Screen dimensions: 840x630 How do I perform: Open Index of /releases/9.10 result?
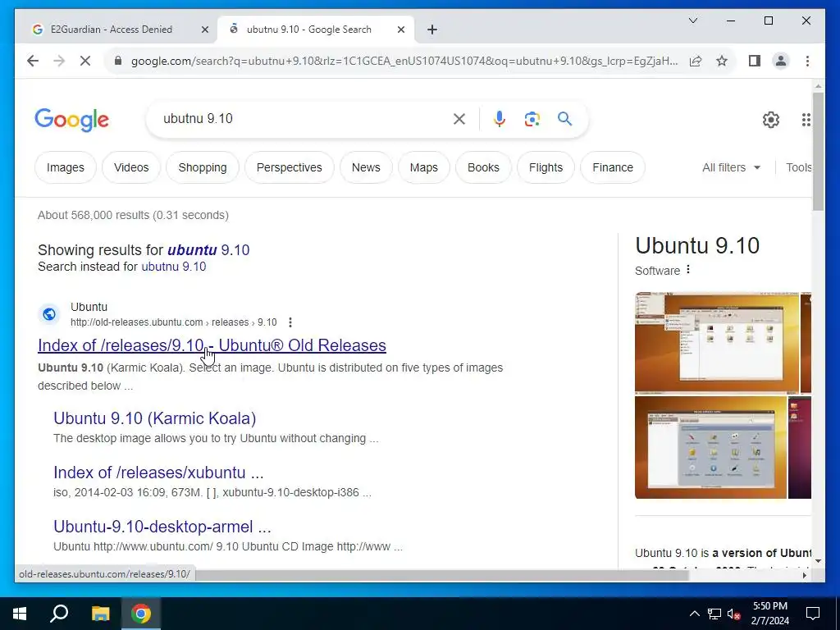pyautogui.click(x=212, y=345)
